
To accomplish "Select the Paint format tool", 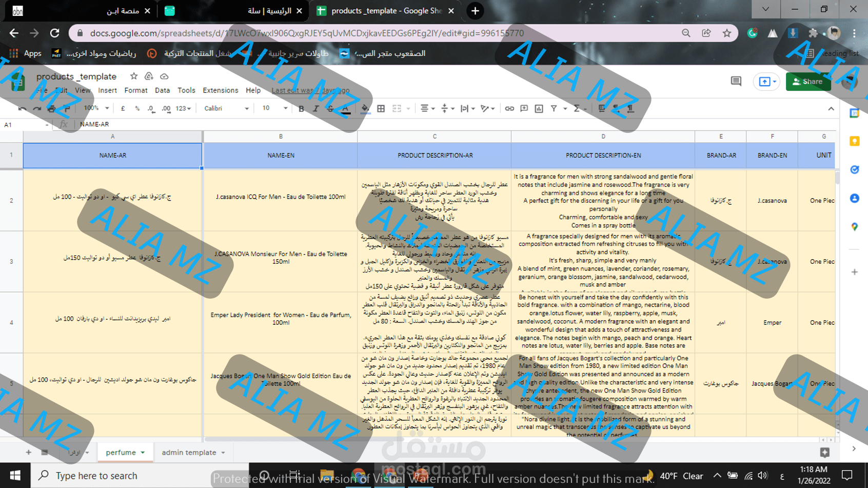I will [67, 109].
